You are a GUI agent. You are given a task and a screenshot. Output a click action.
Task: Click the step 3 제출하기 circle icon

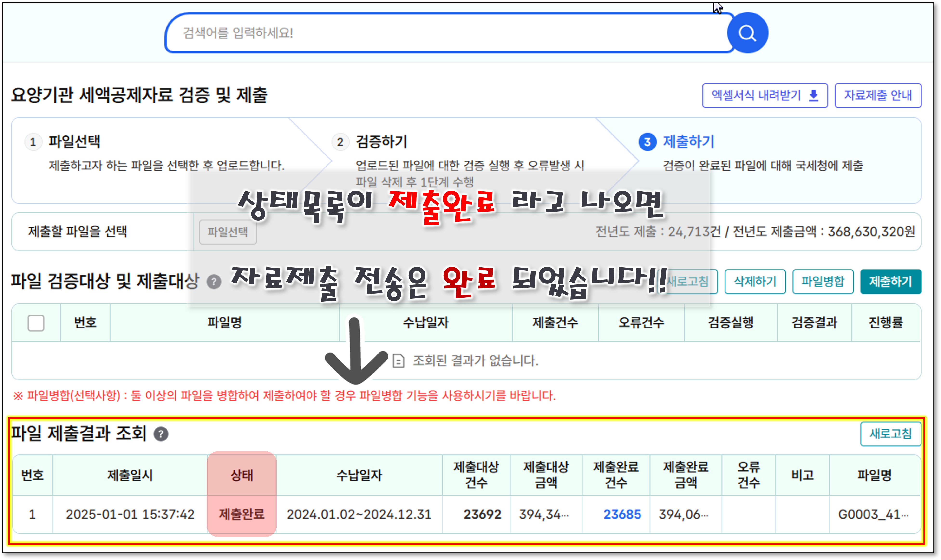(647, 142)
